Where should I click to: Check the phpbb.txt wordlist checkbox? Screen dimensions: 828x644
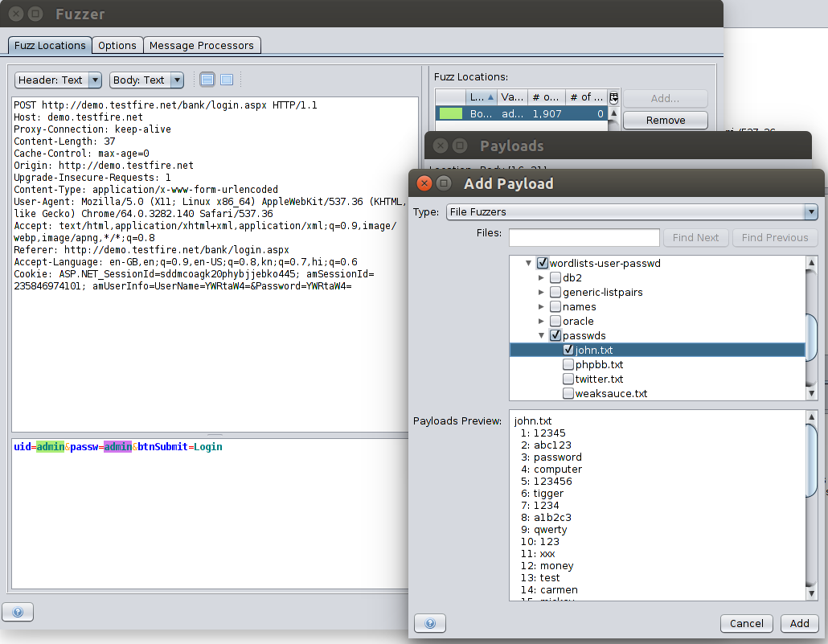coord(568,364)
